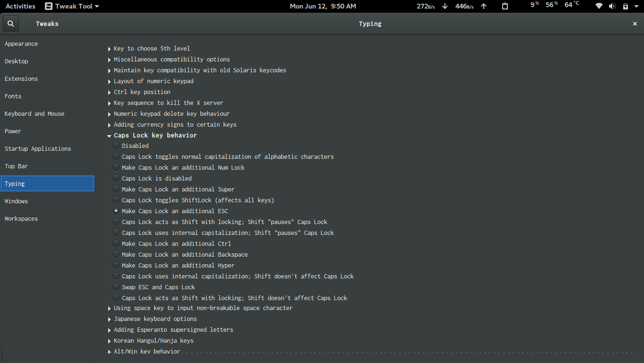
Task: Expand Japanese keyboard options
Action: pyautogui.click(x=109, y=319)
